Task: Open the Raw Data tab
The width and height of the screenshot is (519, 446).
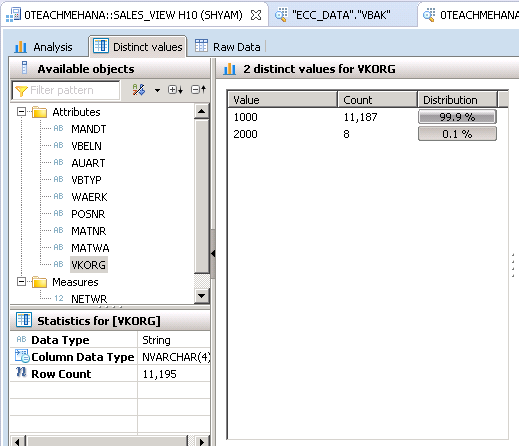Action: pyautogui.click(x=228, y=47)
